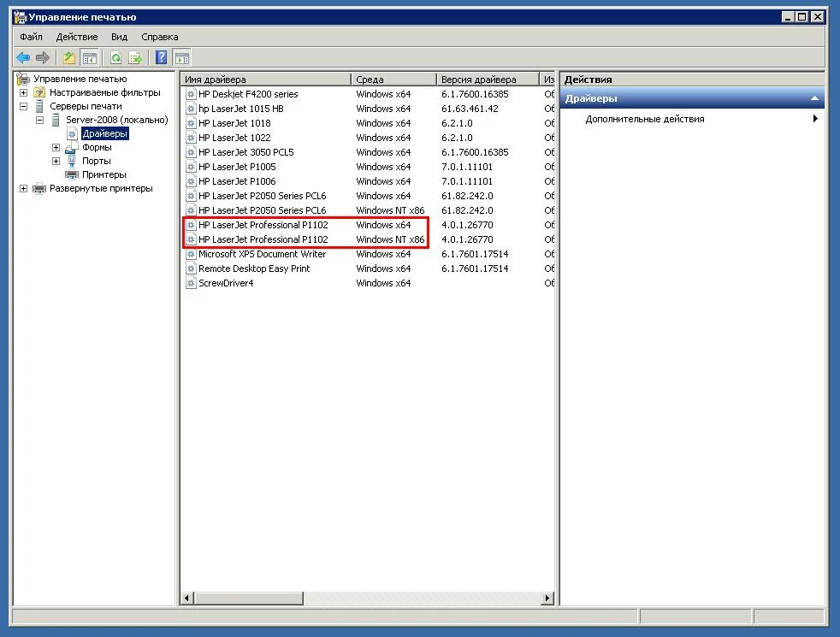Click the Развернутые принтеры tree icon

(39, 188)
